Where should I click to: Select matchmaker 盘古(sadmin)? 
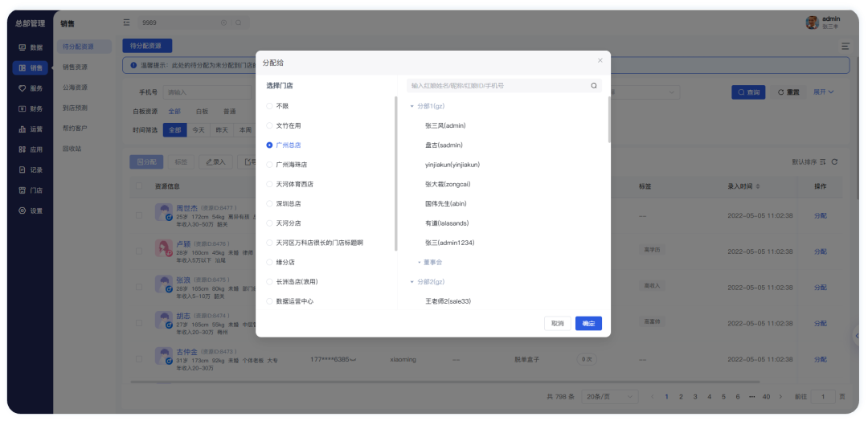pos(444,145)
